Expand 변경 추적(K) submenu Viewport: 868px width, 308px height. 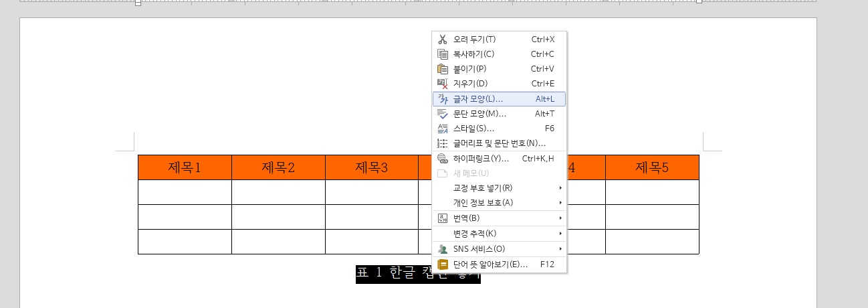point(499,234)
